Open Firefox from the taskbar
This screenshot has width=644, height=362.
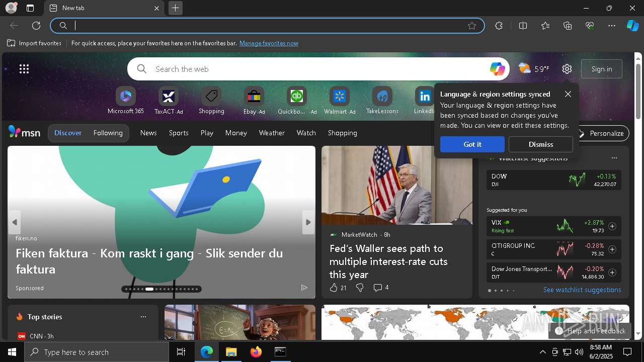tap(256, 352)
